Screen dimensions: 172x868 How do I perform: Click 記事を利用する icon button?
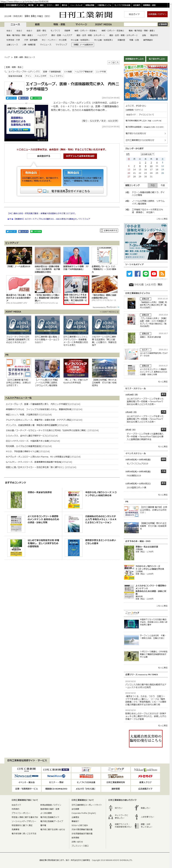109,230
